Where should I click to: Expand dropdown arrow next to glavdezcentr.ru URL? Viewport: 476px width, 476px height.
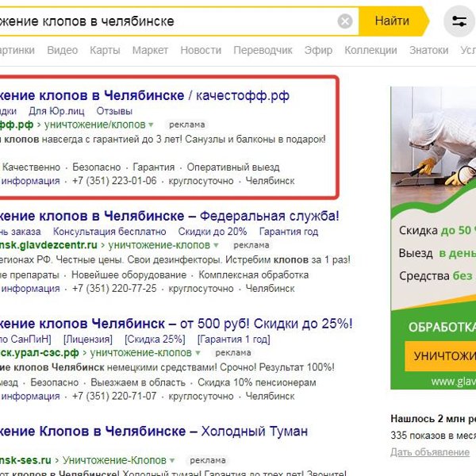pos(216,245)
